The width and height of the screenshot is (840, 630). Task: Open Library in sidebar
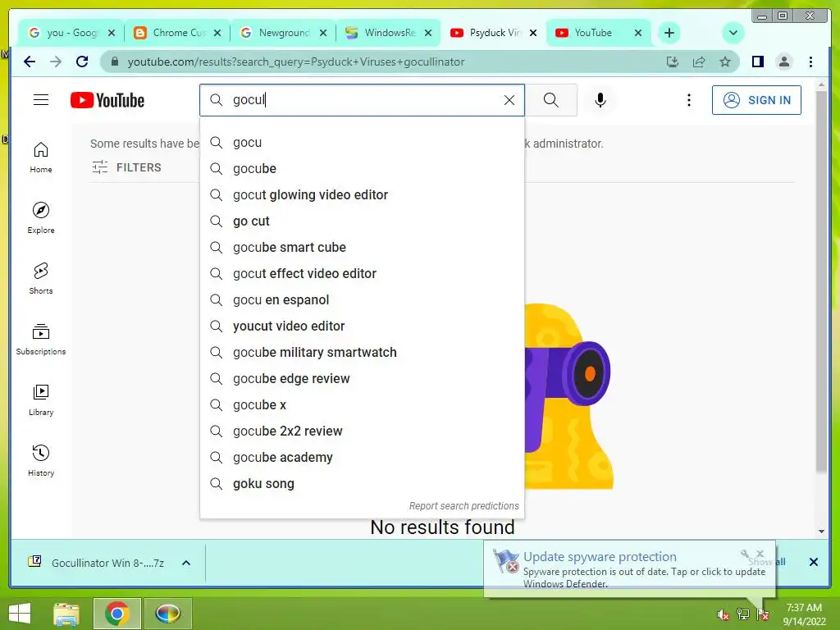[41, 399]
